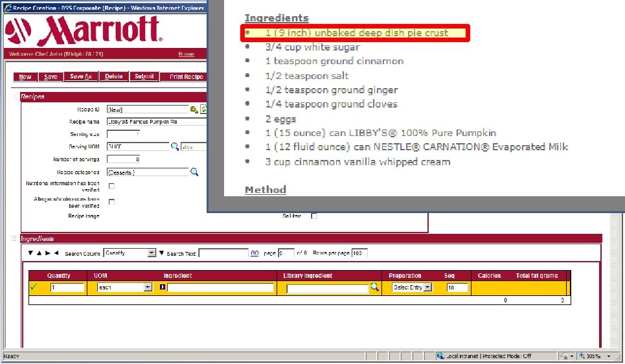Image resolution: width=625 pixels, height=364 pixels.
Task: Click the security lock icon in status bar
Action: pyautogui.click(x=564, y=356)
